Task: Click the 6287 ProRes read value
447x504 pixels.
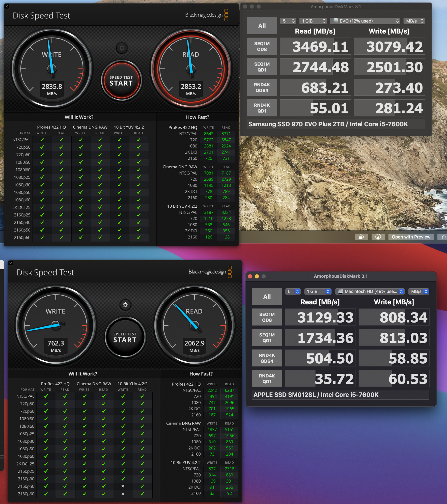Action: tap(230, 390)
